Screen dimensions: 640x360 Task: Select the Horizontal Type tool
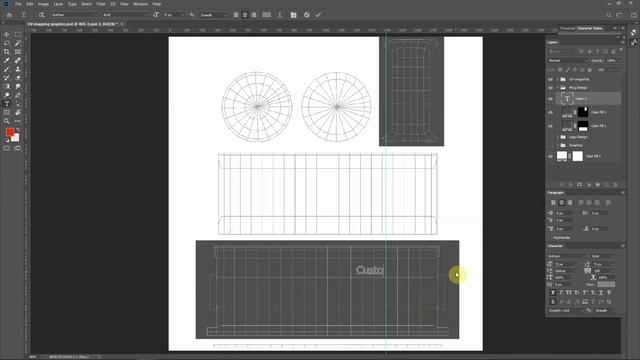tap(7, 104)
